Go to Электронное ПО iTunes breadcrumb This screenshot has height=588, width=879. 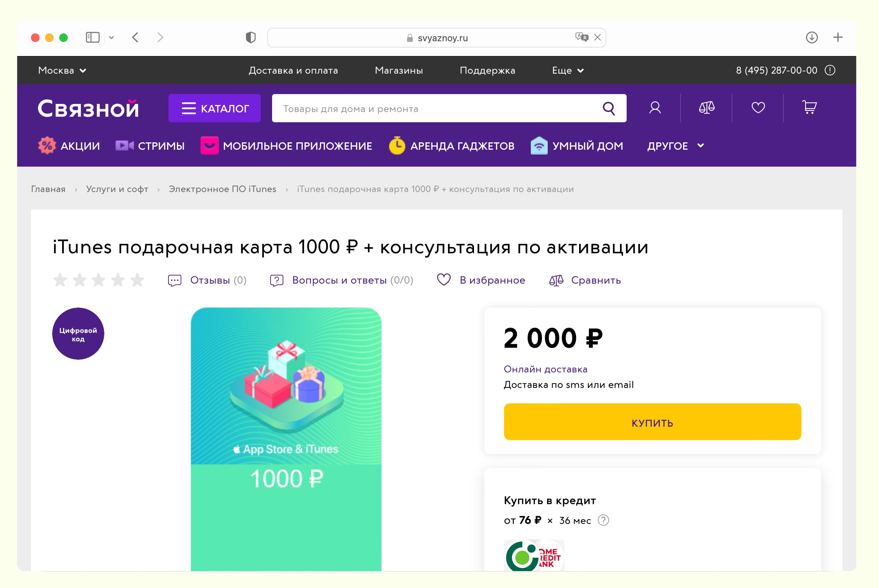(x=222, y=189)
